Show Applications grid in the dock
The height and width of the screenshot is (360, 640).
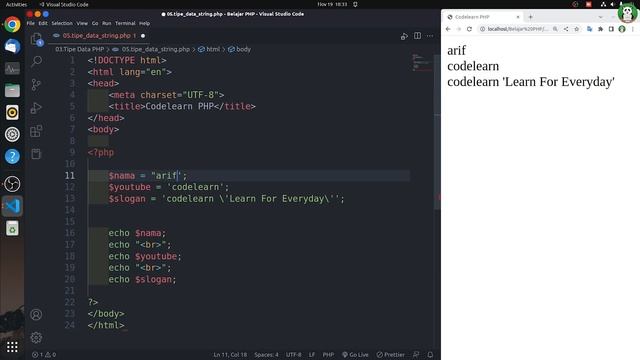(x=12, y=347)
